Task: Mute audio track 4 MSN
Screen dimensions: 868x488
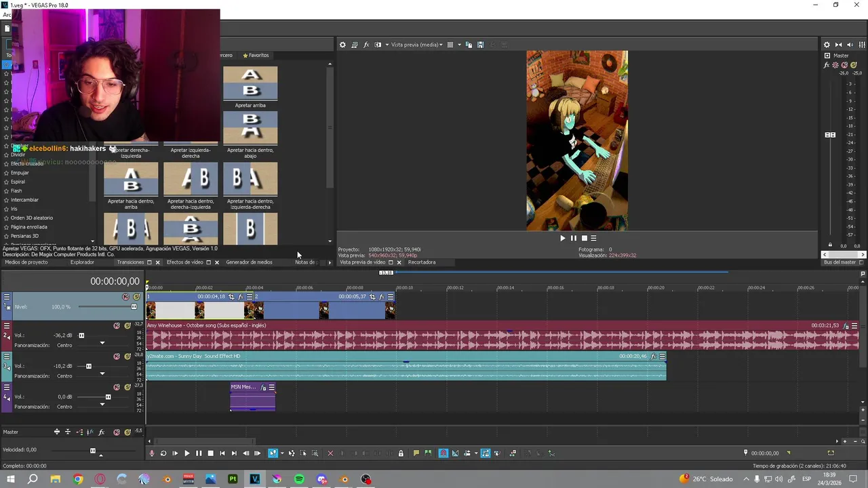Action: pos(117,387)
